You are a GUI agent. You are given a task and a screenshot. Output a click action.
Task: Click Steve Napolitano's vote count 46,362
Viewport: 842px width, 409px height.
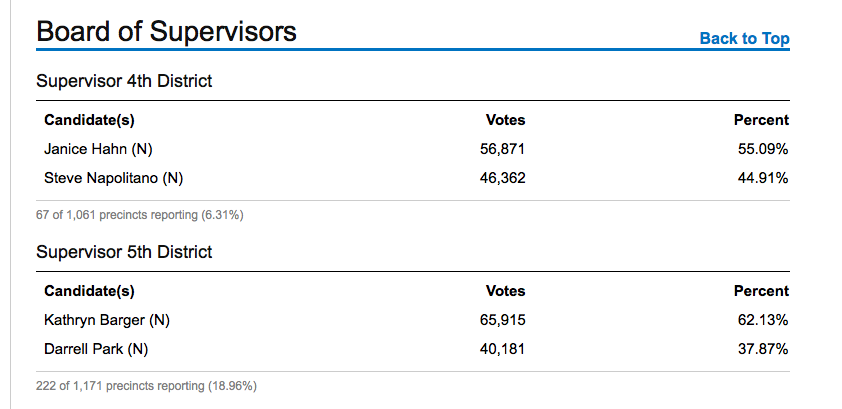pos(503,178)
